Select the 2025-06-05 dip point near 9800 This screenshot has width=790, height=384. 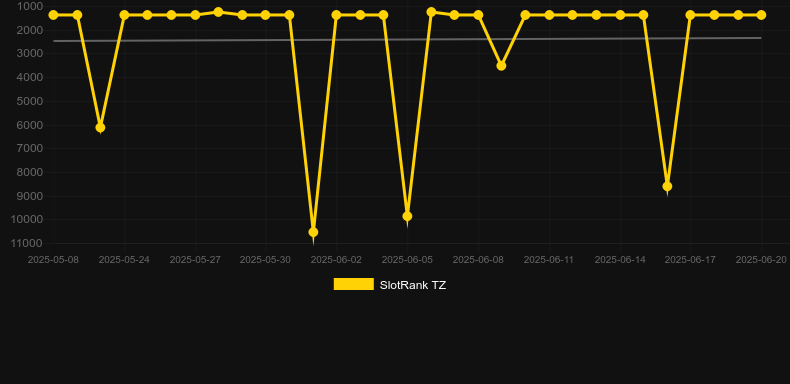tap(407, 216)
